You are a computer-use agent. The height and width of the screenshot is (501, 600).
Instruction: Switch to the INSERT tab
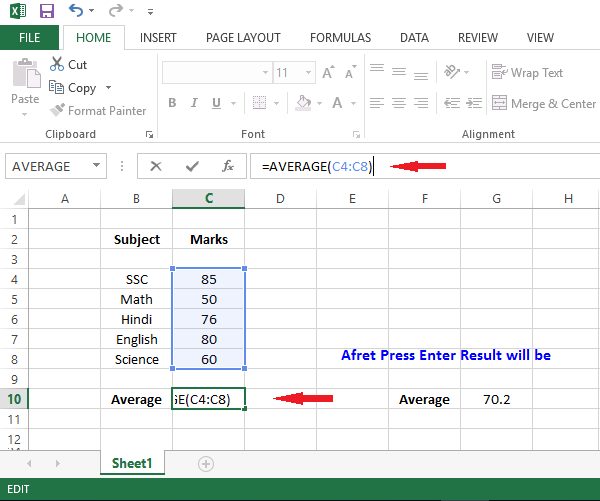point(158,38)
